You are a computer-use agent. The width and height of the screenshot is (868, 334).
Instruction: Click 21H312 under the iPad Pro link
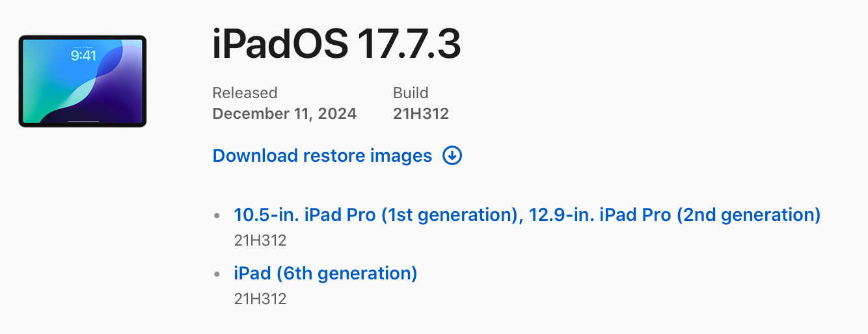(x=260, y=240)
